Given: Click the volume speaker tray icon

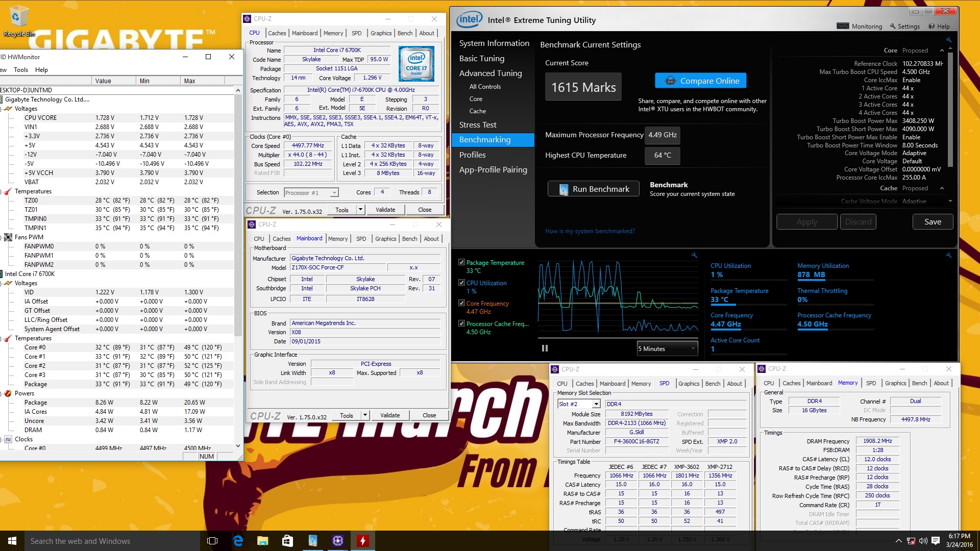Looking at the screenshot, I should click(923, 541).
